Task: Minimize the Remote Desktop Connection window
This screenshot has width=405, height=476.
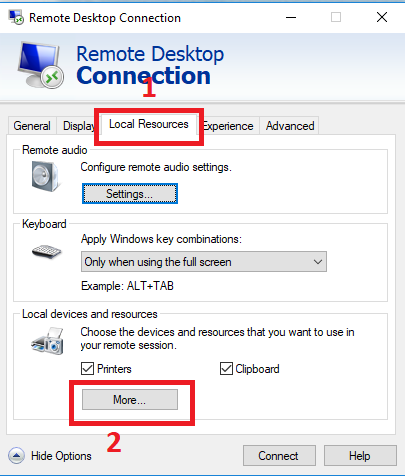Action: point(291,17)
